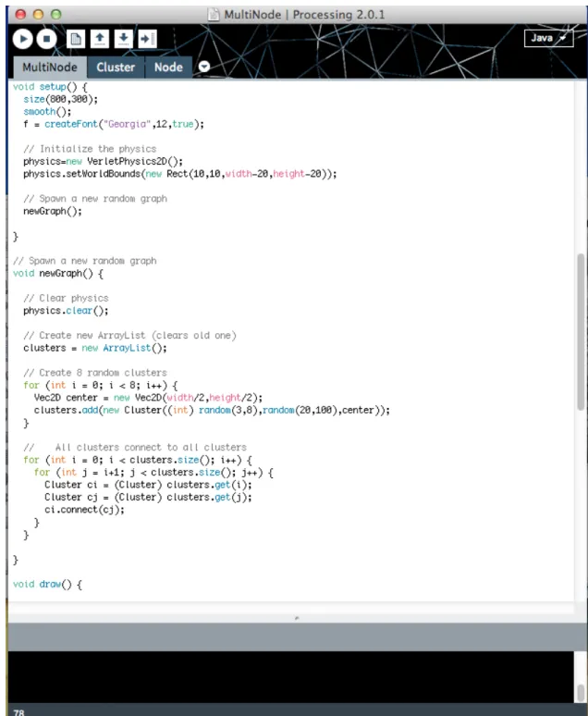Click the console divider handle
The width and height of the screenshot is (588, 716).
point(297,618)
